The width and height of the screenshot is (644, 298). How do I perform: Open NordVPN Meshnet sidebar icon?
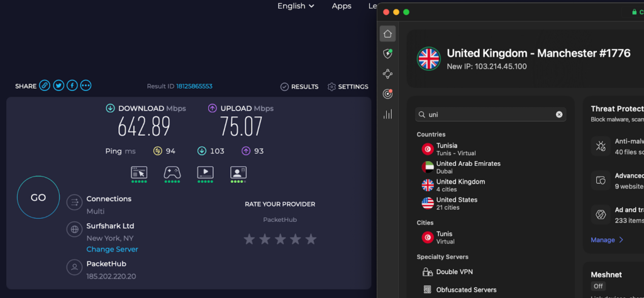[x=387, y=74]
